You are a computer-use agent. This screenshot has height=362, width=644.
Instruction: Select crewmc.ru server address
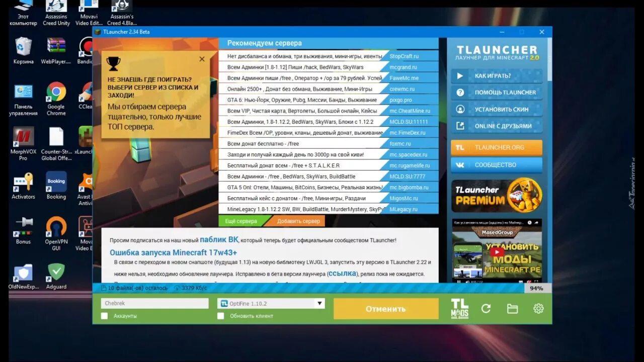tap(402, 89)
